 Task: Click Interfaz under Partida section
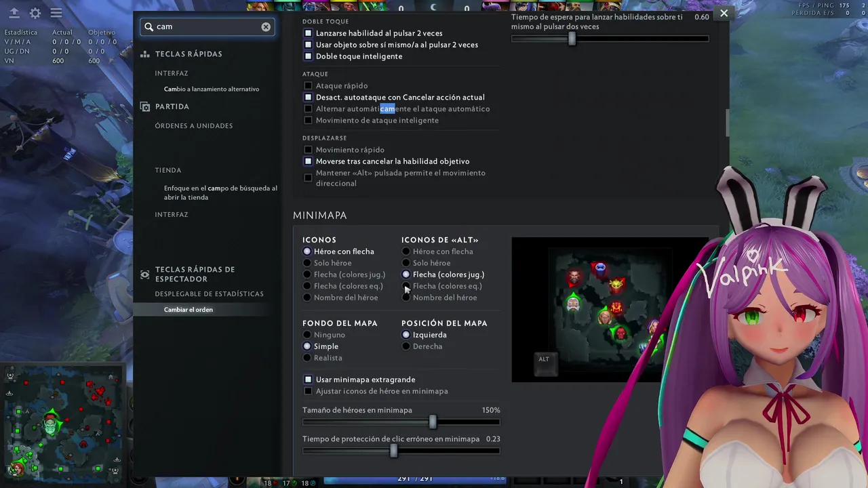pos(172,215)
